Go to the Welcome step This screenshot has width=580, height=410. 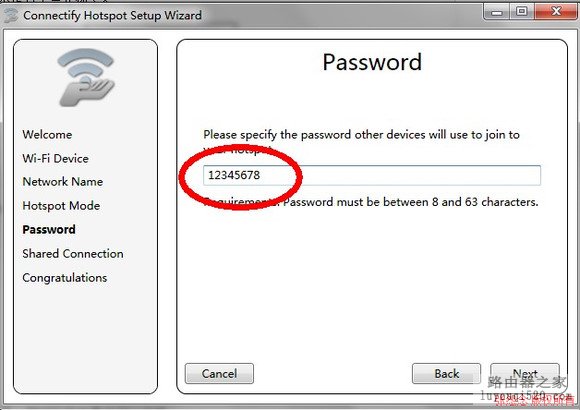coord(47,134)
